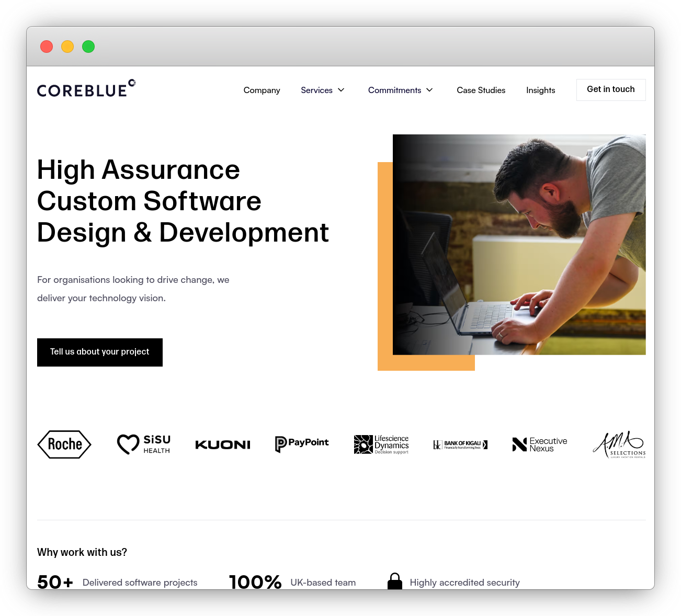Select the Company navigation link
Viewport: 681px width, 616px height.
click(x=262, y=90)
